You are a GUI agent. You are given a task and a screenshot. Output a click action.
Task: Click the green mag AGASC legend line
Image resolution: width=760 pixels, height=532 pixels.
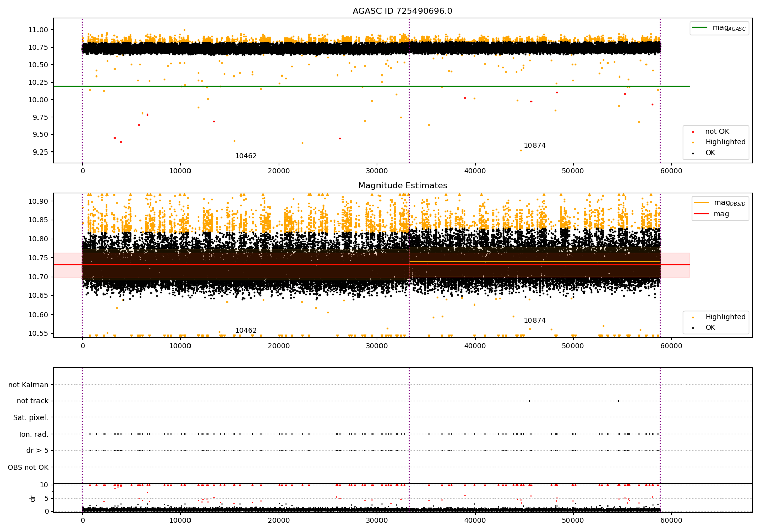click(700, 28)
